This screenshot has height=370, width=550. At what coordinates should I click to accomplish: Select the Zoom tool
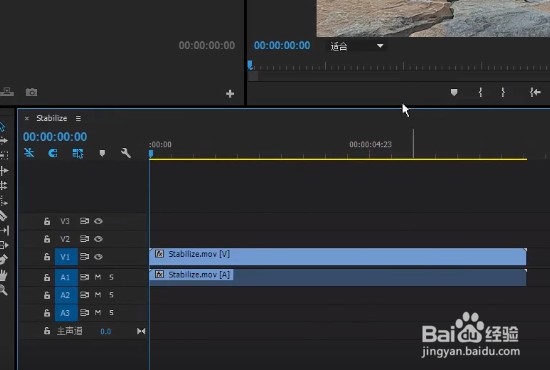(3, 290)
